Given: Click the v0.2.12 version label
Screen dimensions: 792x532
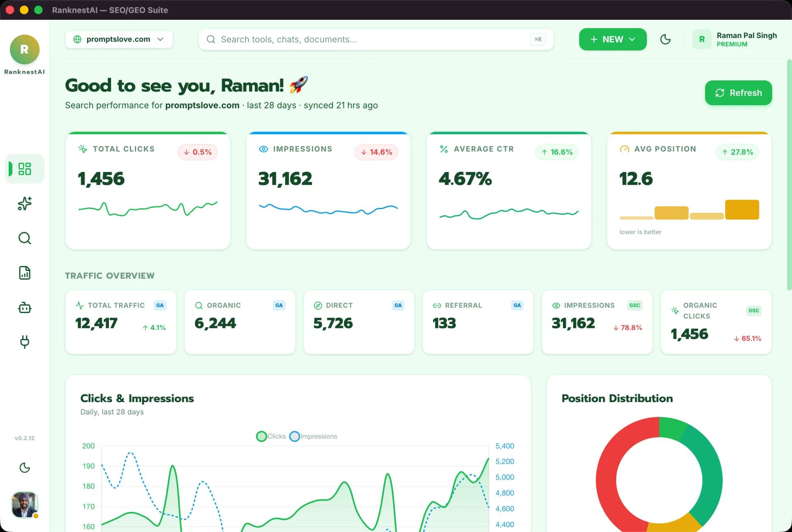Looking at the screenshot, I should (x=25, y=438).
